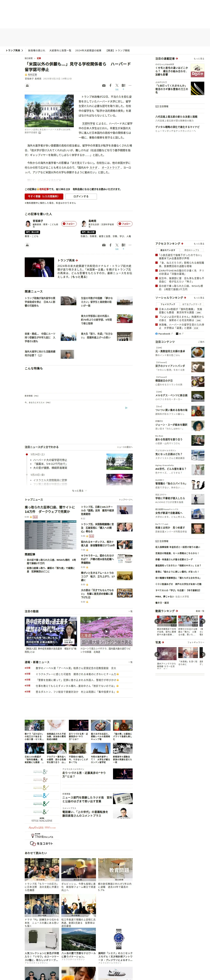Open more dots below author section
Image resolution: width=210 pixels, height=980 pixels.
tap(130, 245)
